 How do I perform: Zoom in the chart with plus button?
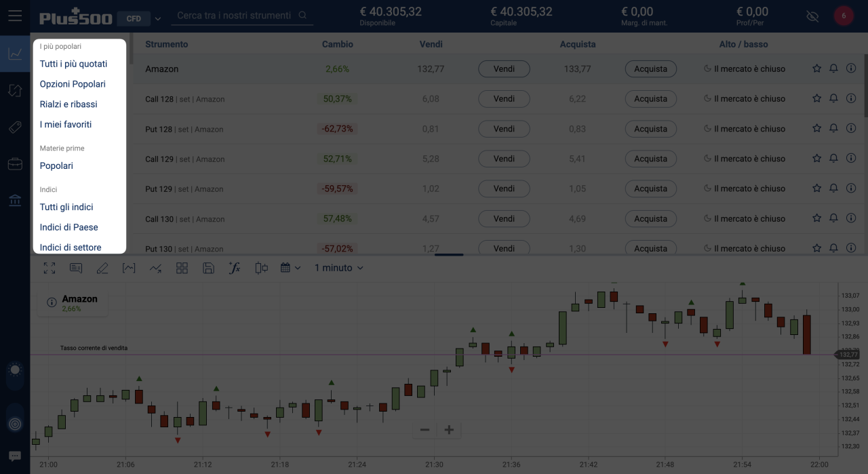click(449, 430)
